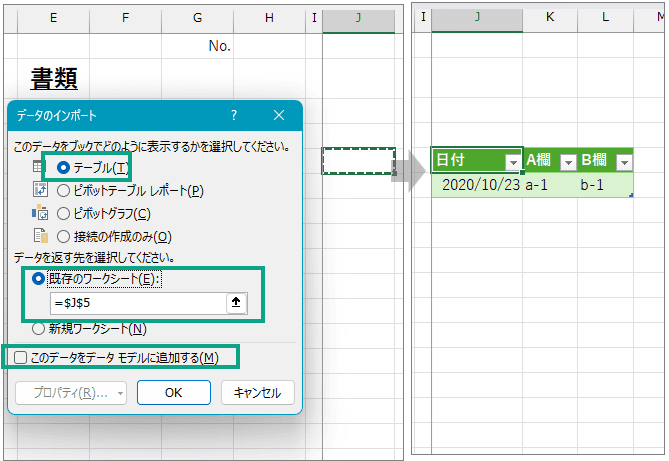
Task: Click the PivotChart icon
Action: (x=40, y=213)
